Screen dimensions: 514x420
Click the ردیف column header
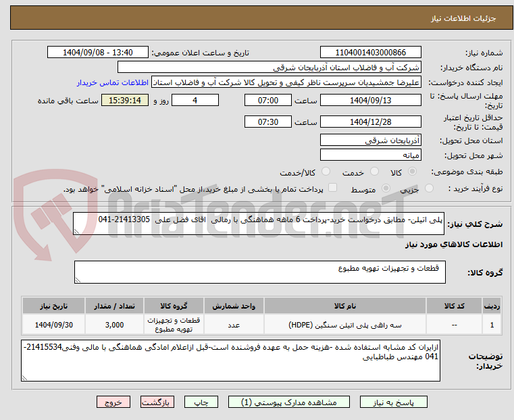(x=492, y=306)
